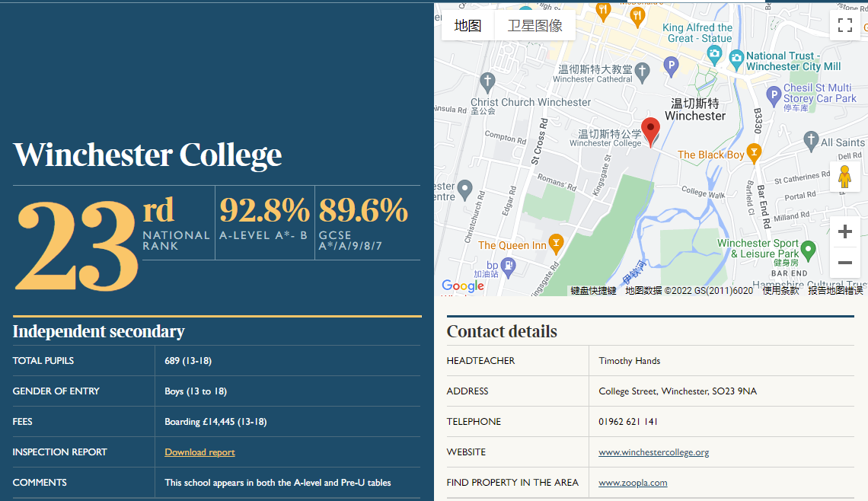Click Chesil St Multi Storey parking marker
Screen dimensions: 868x501
[774, 96]
